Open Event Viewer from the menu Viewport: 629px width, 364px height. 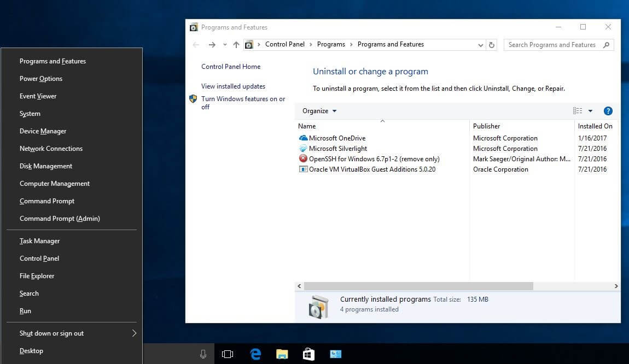point(38,96)
